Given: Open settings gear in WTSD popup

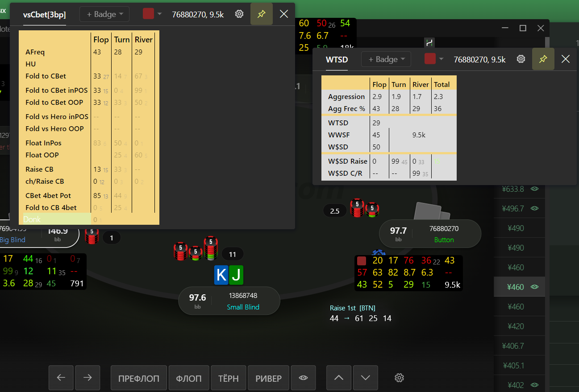Looking at the screenshot, I should [x=521, y=59].
